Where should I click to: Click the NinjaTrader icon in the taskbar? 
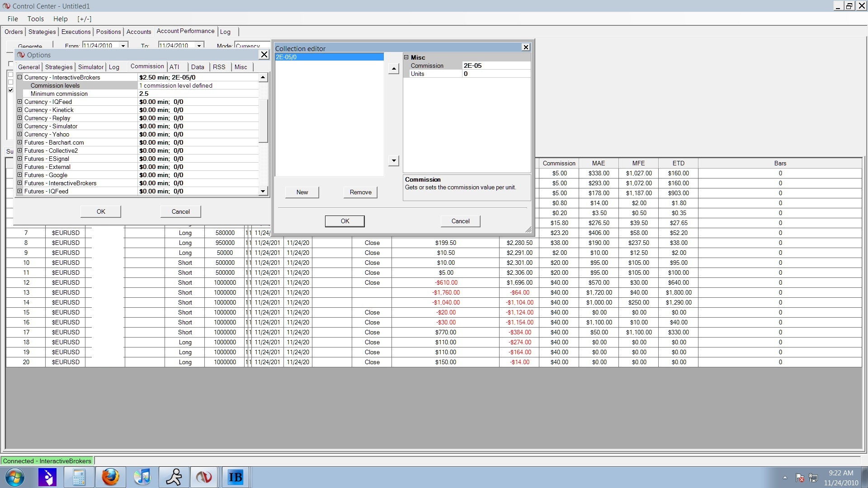[204, 477]
